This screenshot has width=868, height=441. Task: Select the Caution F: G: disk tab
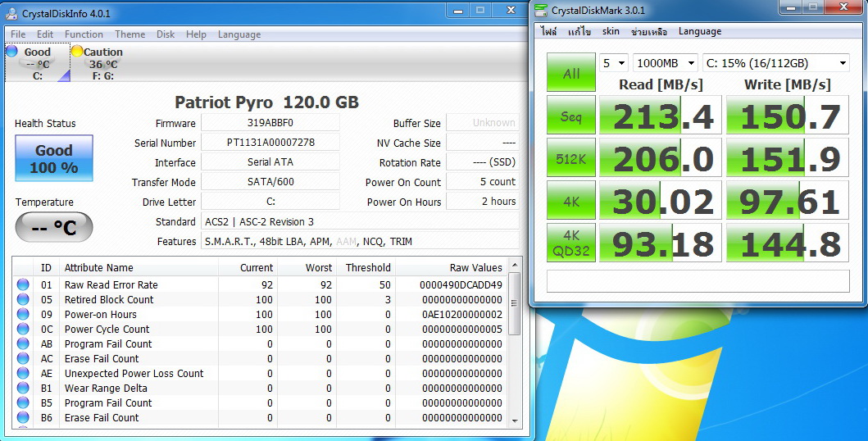tap(103, 63)
